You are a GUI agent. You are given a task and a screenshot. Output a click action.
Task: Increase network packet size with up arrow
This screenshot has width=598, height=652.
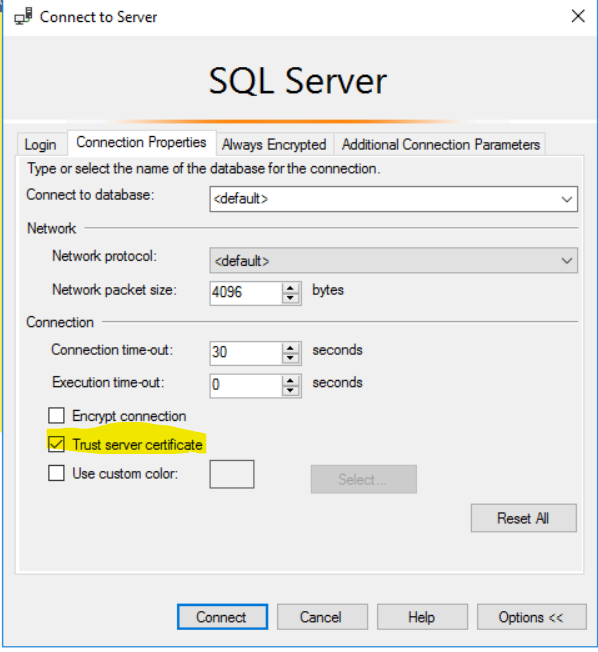290,288
